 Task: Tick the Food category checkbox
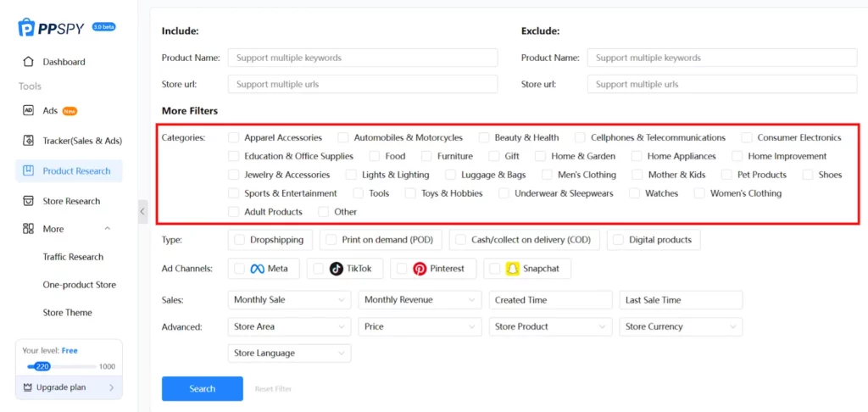coord(375,156)
